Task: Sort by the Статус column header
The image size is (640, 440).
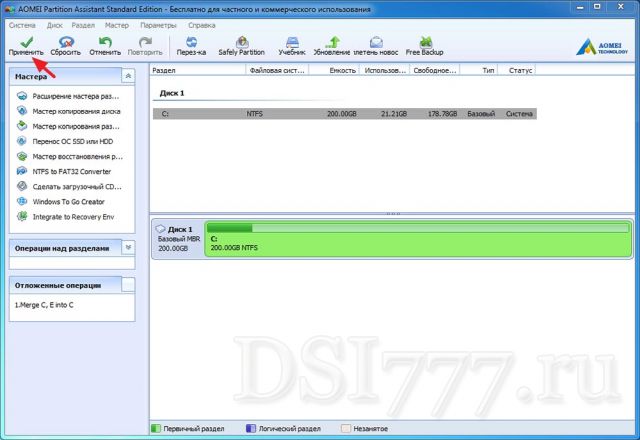Action: pos(517,70)
